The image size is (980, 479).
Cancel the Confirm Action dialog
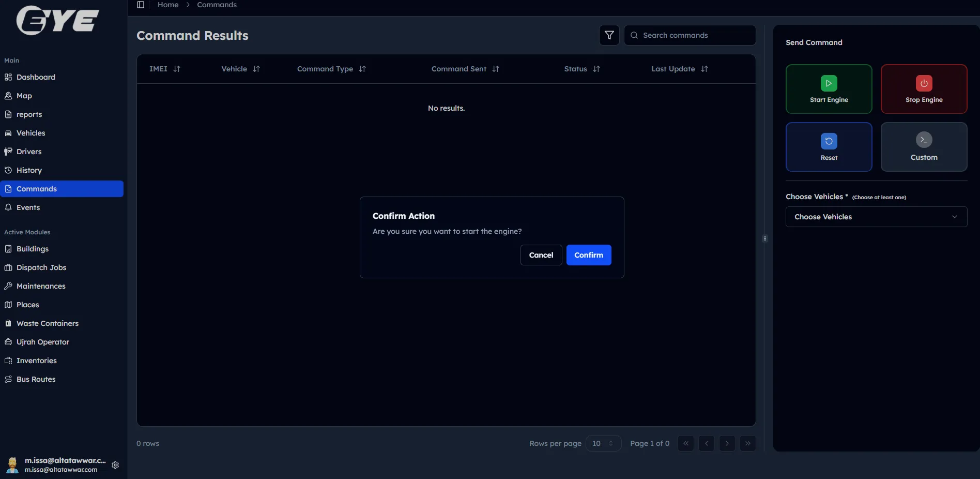pyautogui.click(x=541, y=255)
